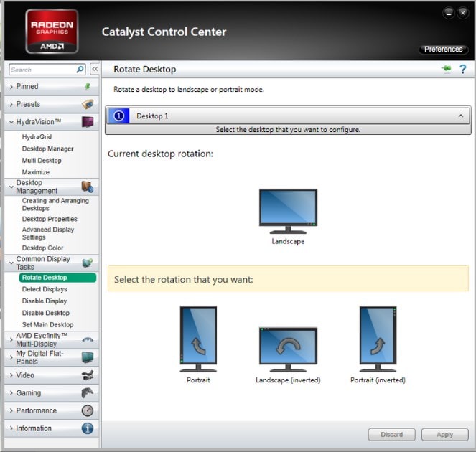Select Rotate Desktop in sidebar
The image size is (476, 452).
pyautogui.click(x=57, y=278)
